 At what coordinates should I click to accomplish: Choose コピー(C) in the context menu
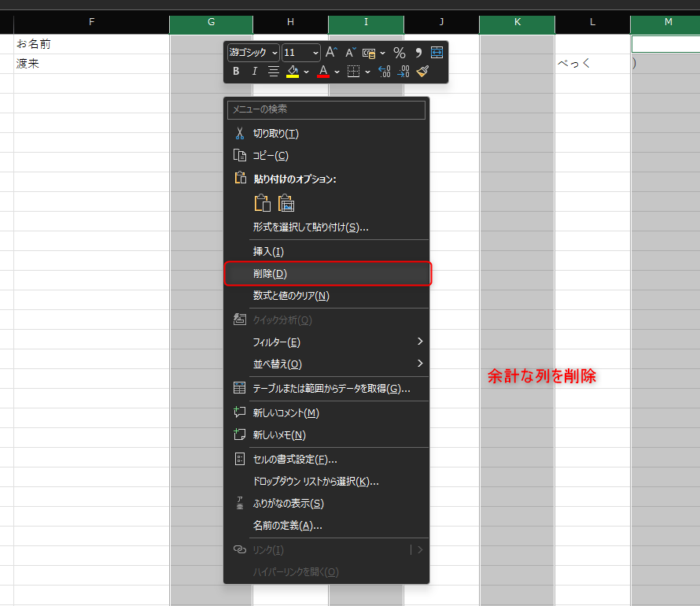point(271,156)
